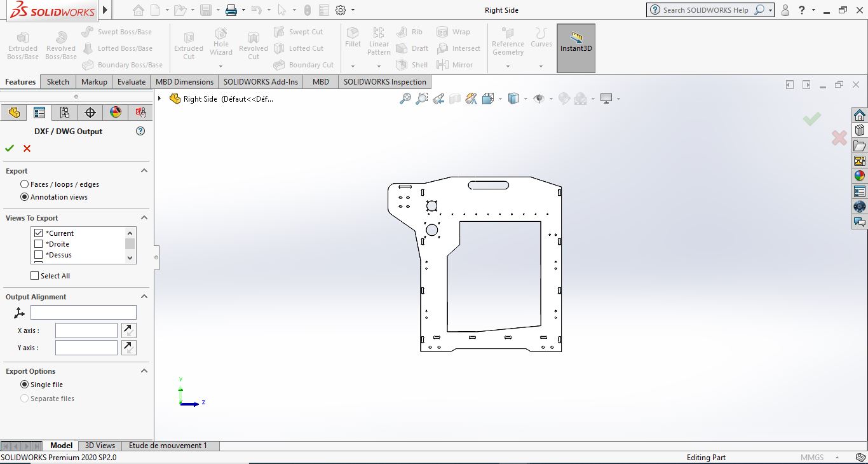Click the green OK checkmark in the DXF / DWG Output panel
This screenshot has width=868, height=464.
[10, 148]
